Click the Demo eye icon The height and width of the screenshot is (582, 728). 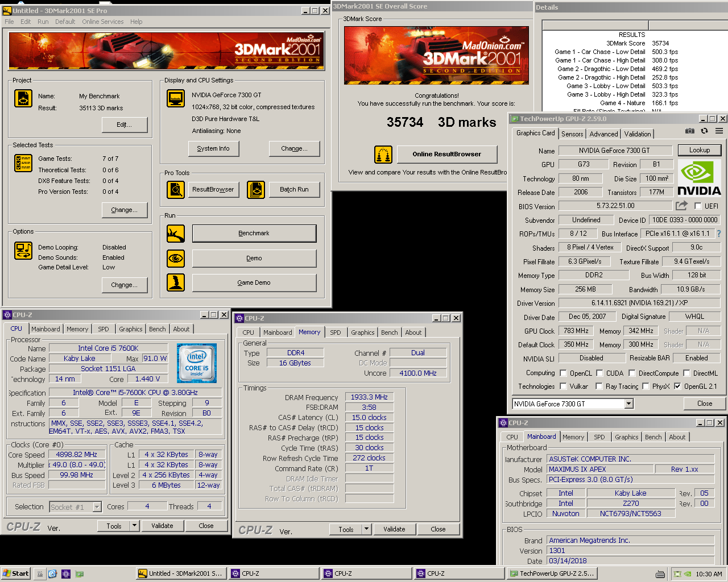point(176,259)
